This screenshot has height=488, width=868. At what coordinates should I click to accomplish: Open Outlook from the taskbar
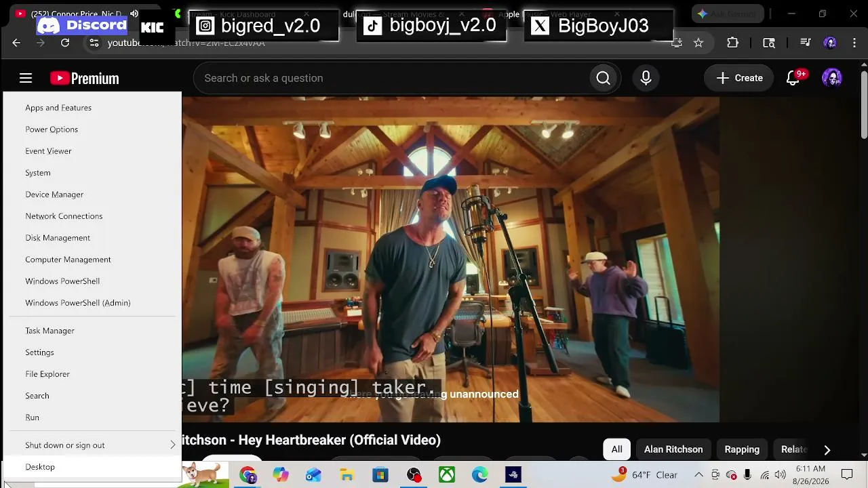(313, 475)
